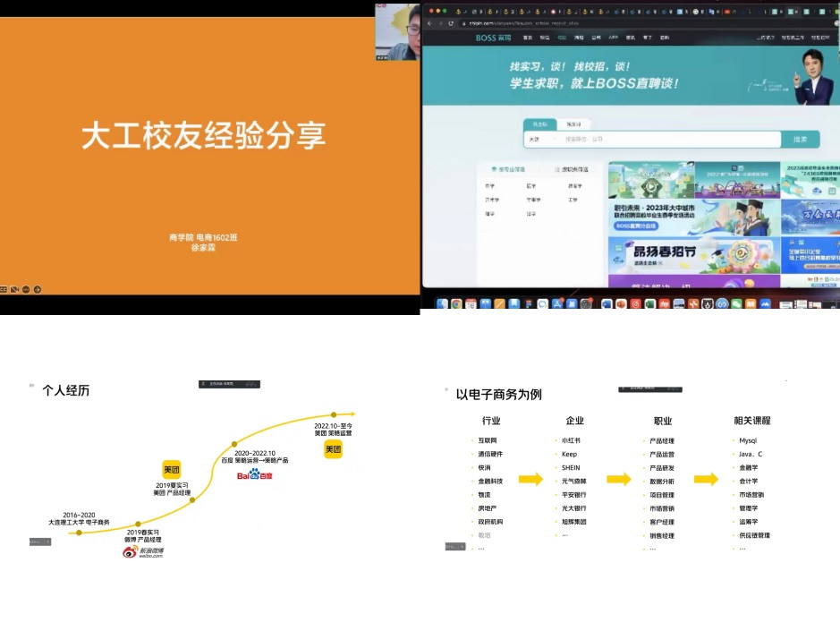Click the 首页 item in BOSS navigation
The image size is (840, 631).
click(x=527, y=38)
